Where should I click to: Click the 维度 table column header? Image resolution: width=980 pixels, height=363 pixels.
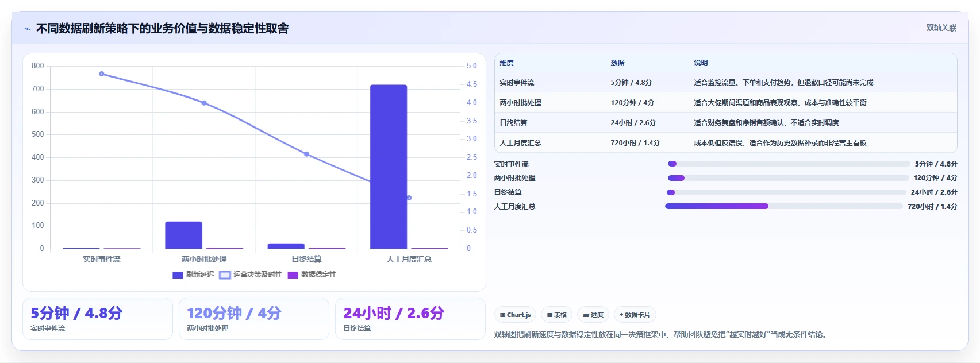[x=506, y=63]
